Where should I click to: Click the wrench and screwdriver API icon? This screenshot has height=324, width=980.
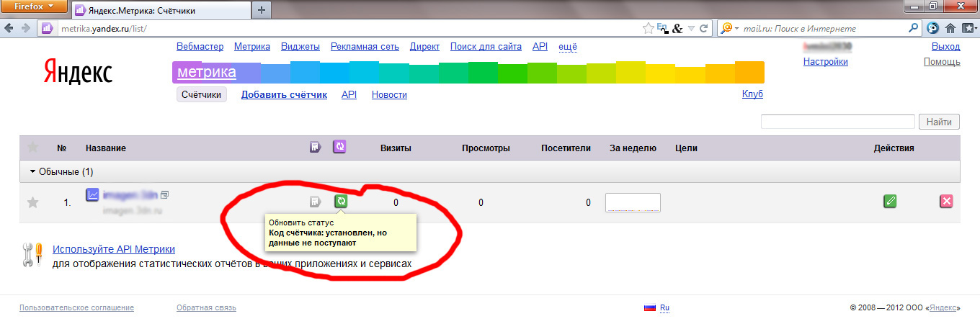(33, 256)
